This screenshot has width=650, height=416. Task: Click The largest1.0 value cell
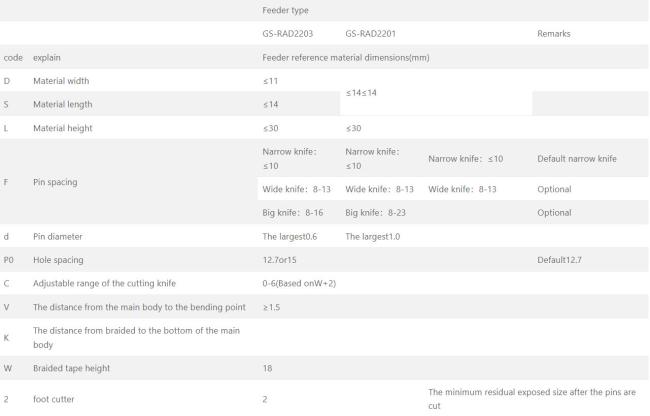tap(373, 237)
